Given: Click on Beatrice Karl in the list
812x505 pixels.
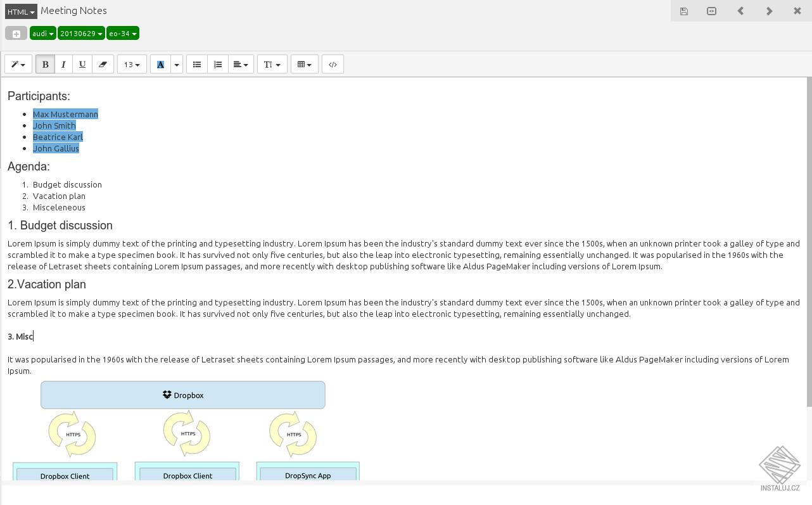Looking at the screenshot, I should point(58,137).
